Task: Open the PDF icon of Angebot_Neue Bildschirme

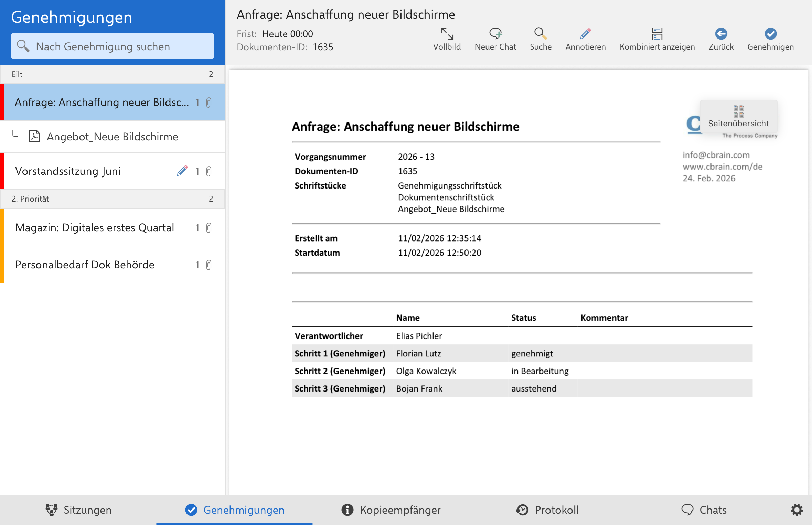Action: click(34, 136)
